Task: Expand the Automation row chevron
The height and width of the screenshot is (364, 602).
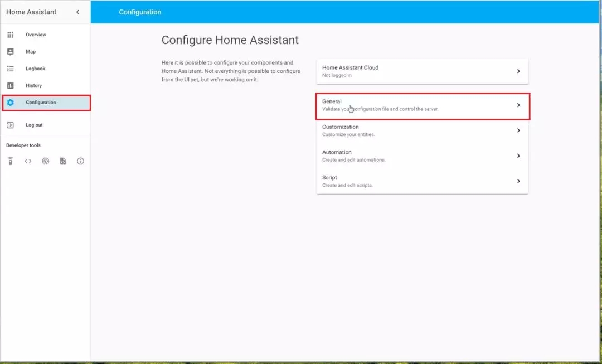Action: click(518, 156)
